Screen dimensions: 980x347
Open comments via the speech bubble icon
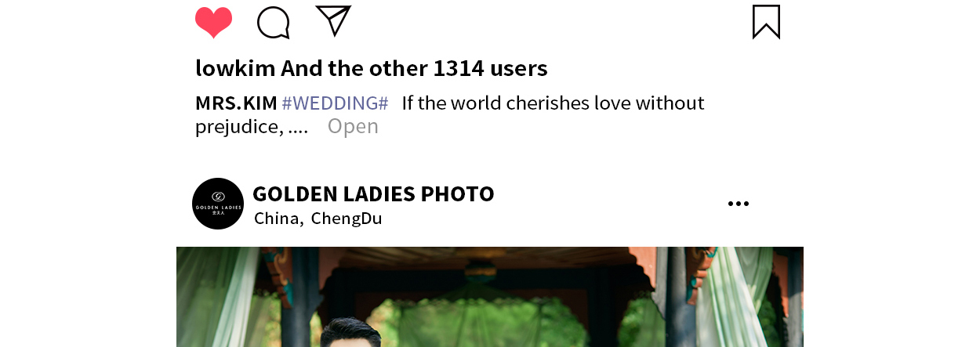(274, 22)
